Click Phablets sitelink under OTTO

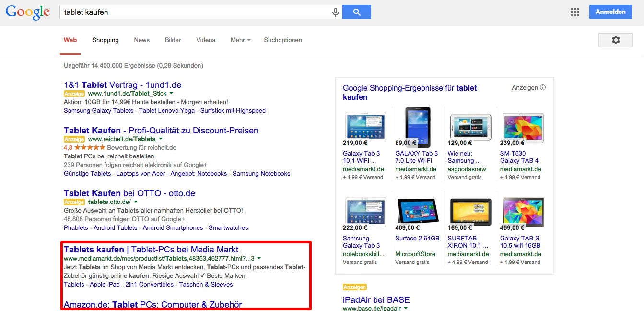tap(76, 228)
